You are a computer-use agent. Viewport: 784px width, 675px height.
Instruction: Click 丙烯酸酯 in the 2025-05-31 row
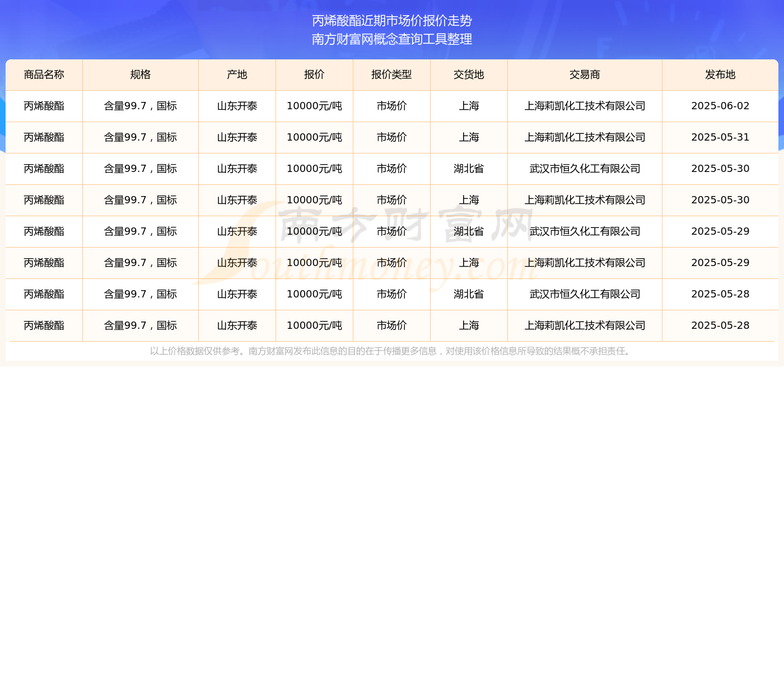pos(44,137)
